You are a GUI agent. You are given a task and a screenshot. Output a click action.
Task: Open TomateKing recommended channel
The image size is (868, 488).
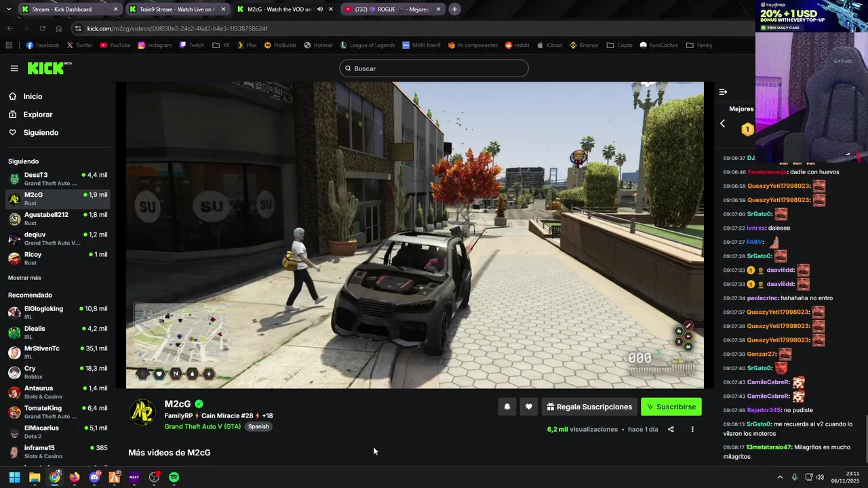point(58,412)
